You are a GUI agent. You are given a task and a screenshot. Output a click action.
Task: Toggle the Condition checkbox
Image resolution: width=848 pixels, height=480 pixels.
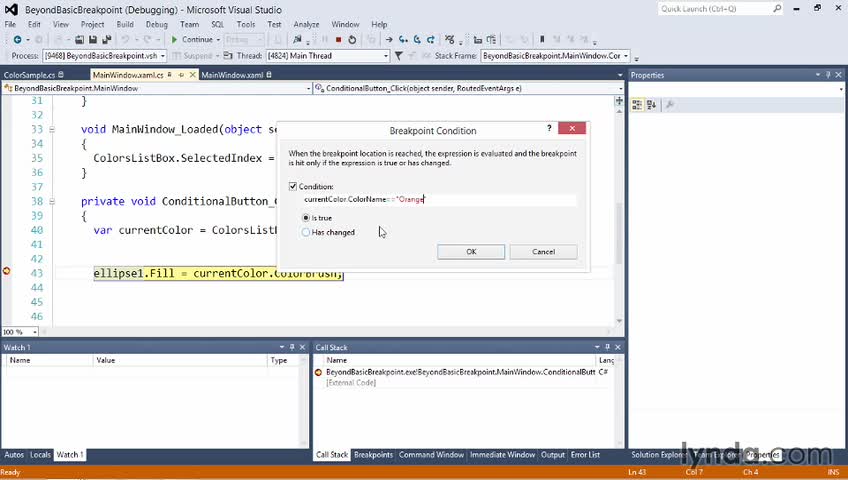click(293, 186)
